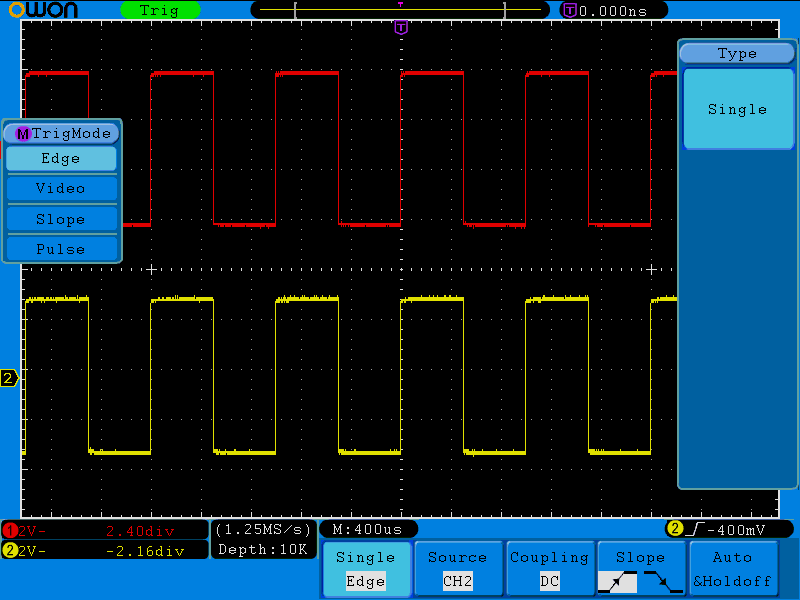Open the Auto & Holdoff menu
This screenshot has height=600, width=800.
(x=732, y=569)
